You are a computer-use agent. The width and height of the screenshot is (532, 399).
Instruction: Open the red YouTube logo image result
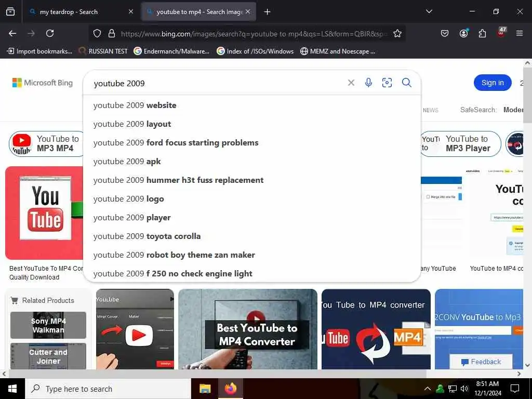pyautogui.click(x=44, y=213)
